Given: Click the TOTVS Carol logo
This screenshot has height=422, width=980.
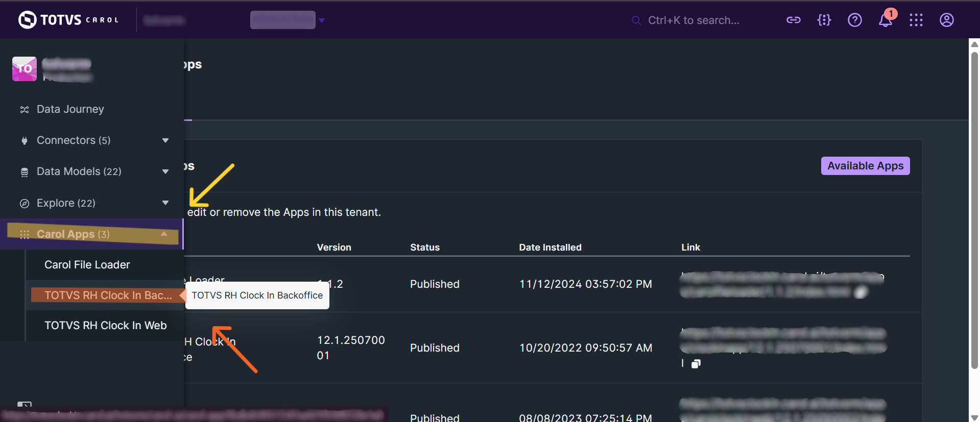Looking at the screenshot, I should click(68, 20).
